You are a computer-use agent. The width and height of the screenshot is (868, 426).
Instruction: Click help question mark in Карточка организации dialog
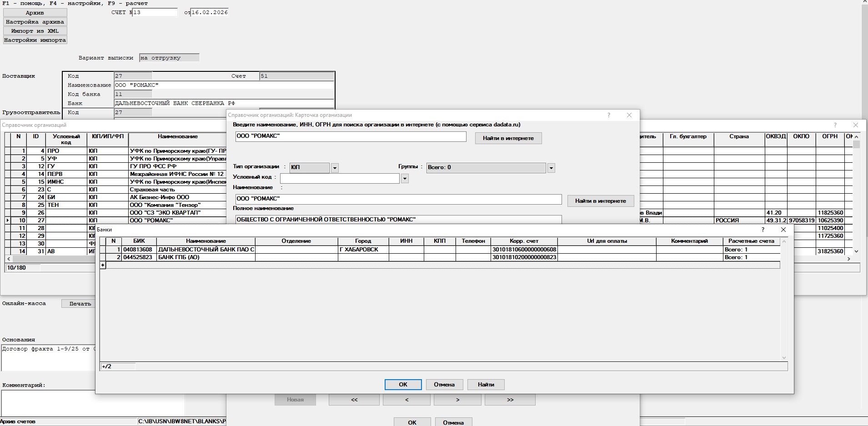tap(608, 115)
